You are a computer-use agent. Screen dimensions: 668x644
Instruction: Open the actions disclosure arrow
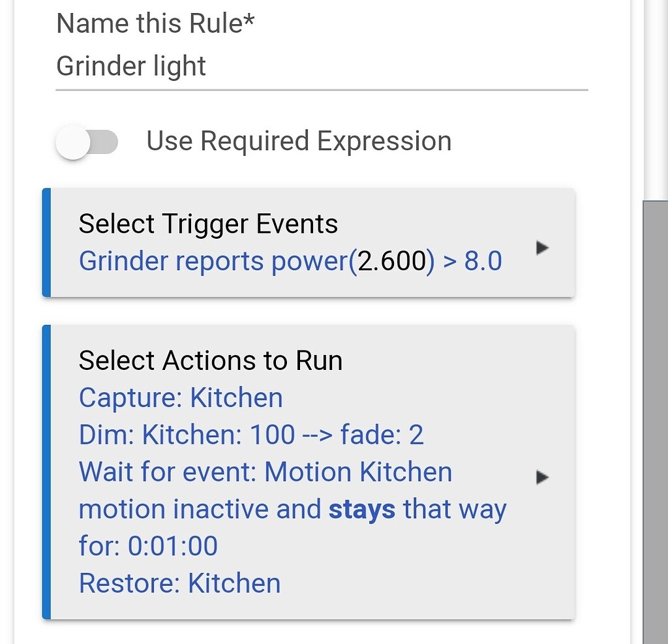pos(541,477)
